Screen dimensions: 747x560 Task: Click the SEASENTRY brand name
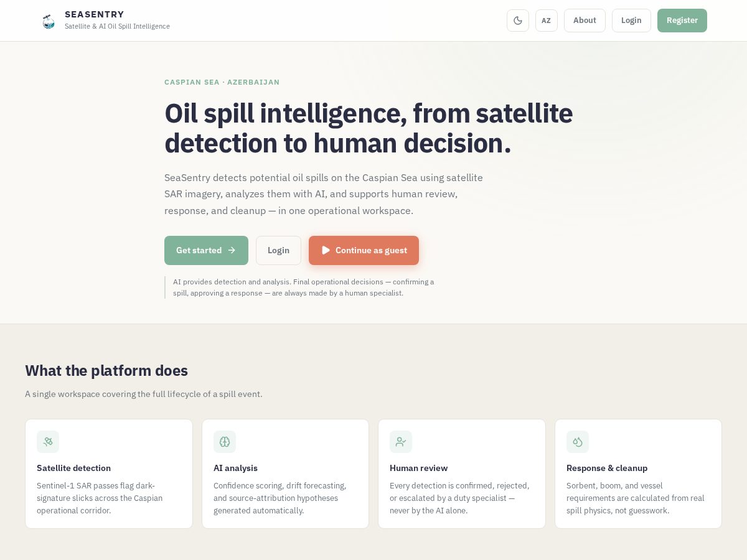pyautogui.click(x=95, y=14)
